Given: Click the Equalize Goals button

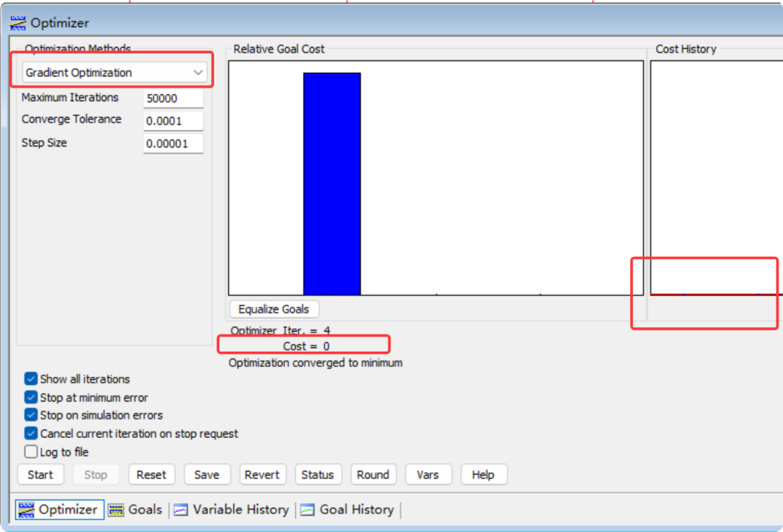Looking at the screenshot, I should (274, 310).
